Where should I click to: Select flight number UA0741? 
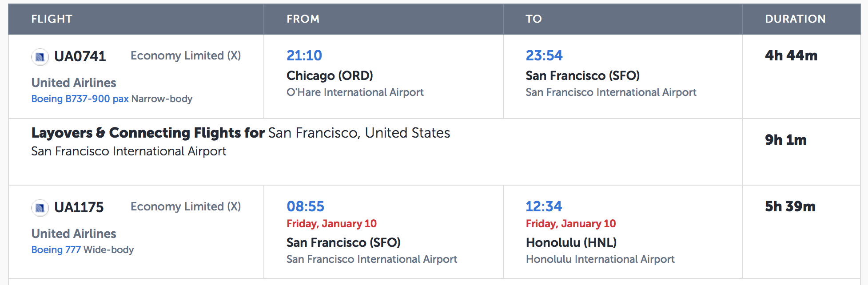[80, 56]
